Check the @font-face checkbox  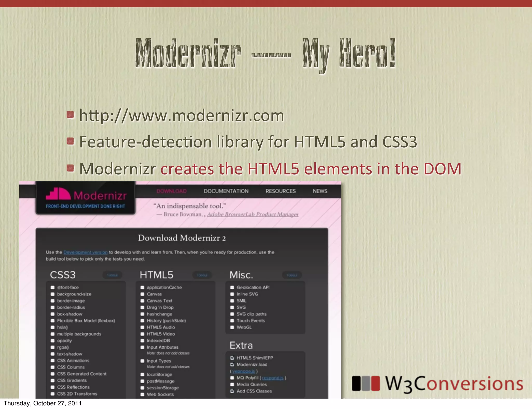pyautogui.click(x=52, y=288)
